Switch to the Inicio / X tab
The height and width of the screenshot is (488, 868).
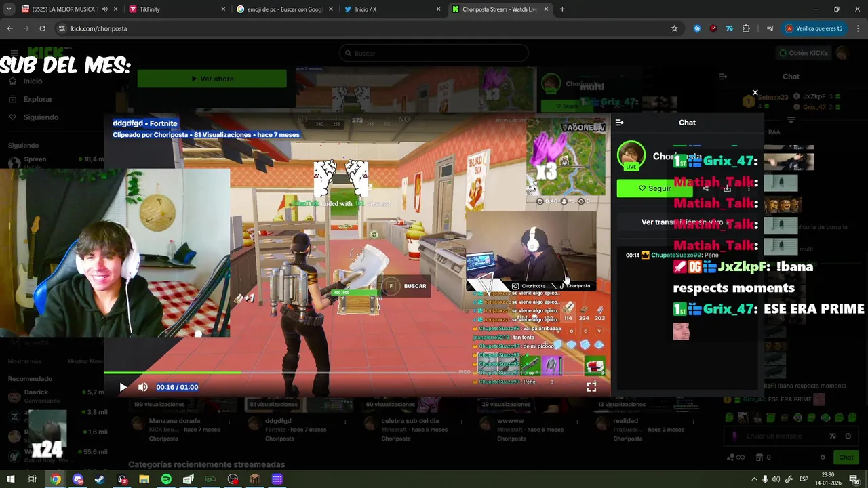coord(392,9)
